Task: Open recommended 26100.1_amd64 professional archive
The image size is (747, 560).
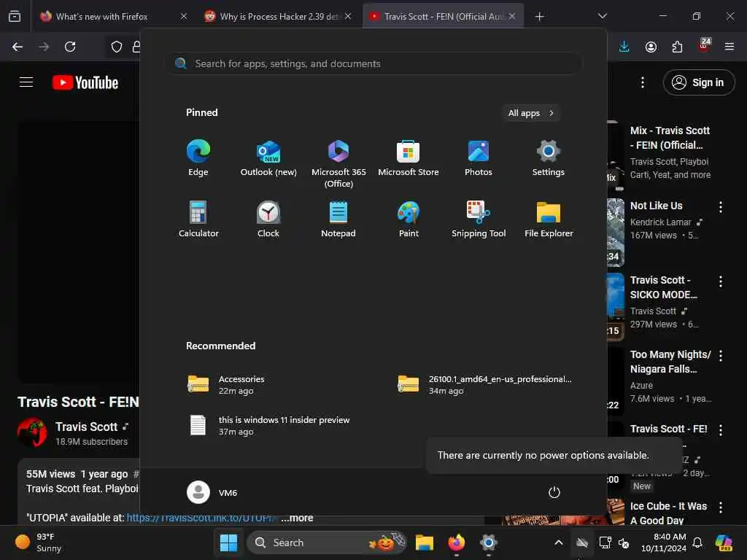Action: tap(486, 384)
